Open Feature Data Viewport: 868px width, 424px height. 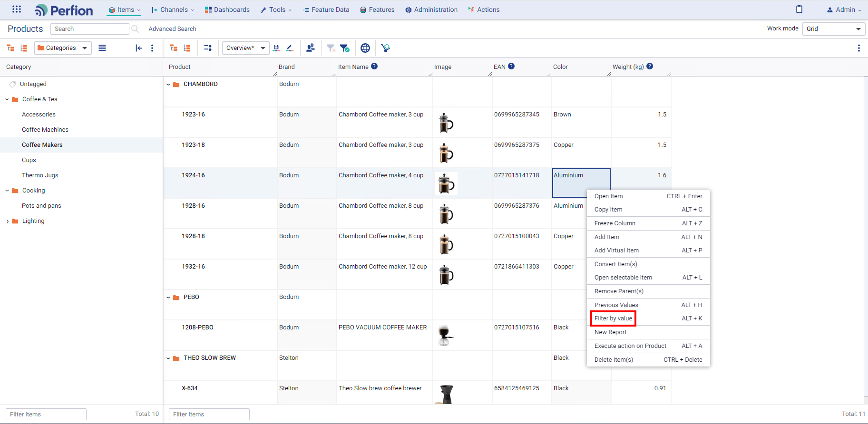coord(326,10)
